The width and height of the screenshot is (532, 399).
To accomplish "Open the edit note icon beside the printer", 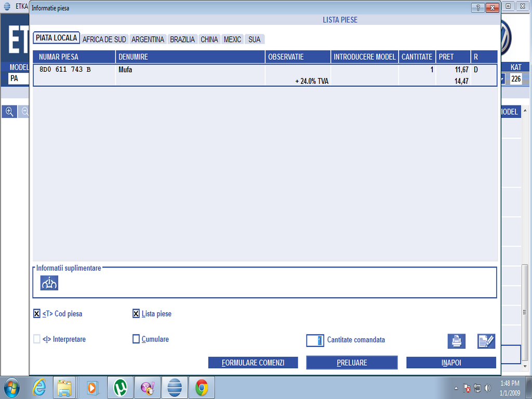I will [486, 341].
